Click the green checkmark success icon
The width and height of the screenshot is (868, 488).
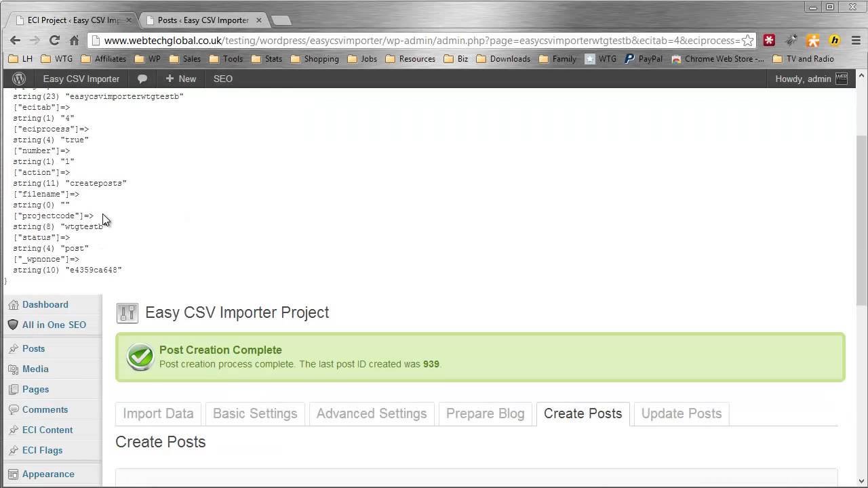[x=140, y=357]
